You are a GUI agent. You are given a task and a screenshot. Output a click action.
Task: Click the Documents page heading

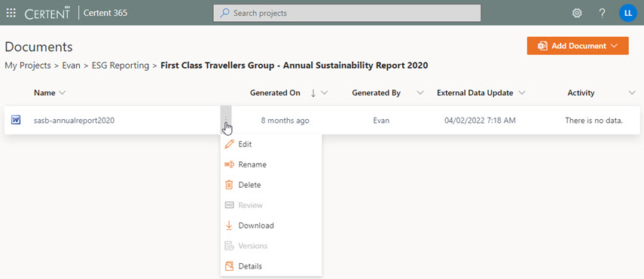point(38,47)
